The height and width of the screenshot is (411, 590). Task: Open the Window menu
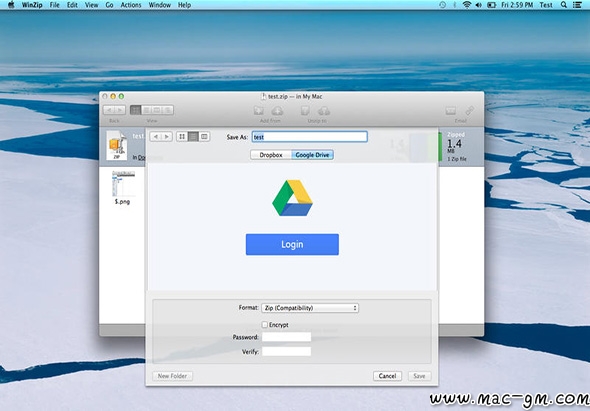160,5
